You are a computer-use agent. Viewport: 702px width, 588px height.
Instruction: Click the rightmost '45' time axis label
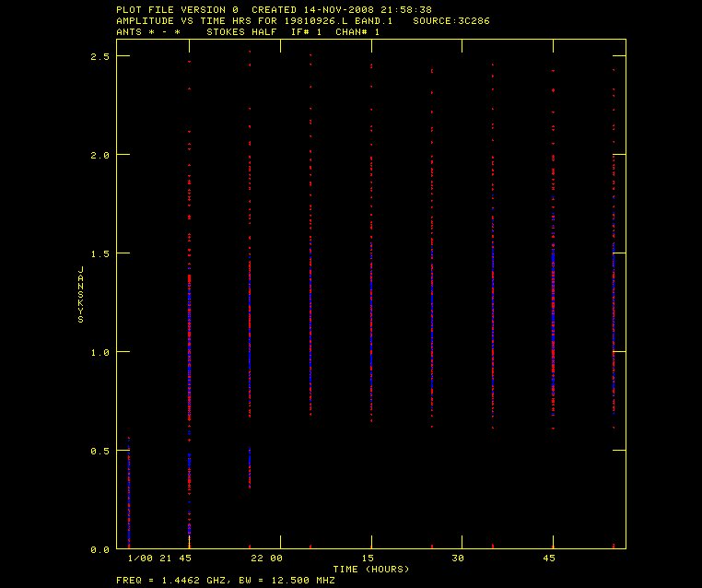549,558
